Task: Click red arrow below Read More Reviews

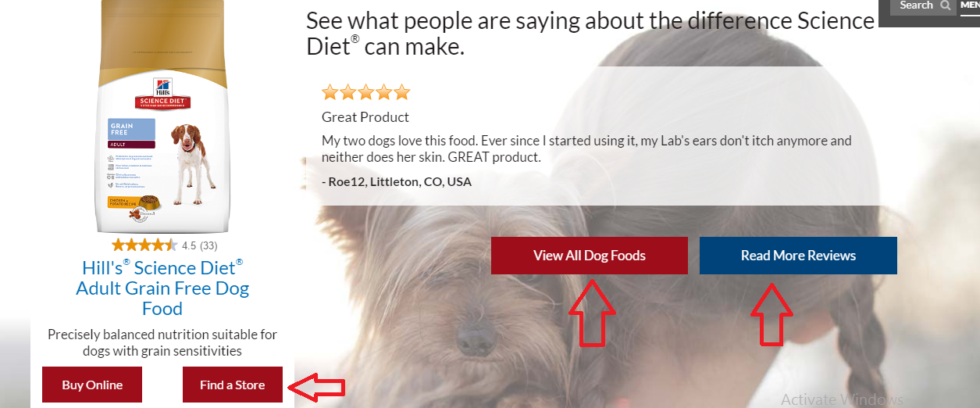Action: click(772, 313)
